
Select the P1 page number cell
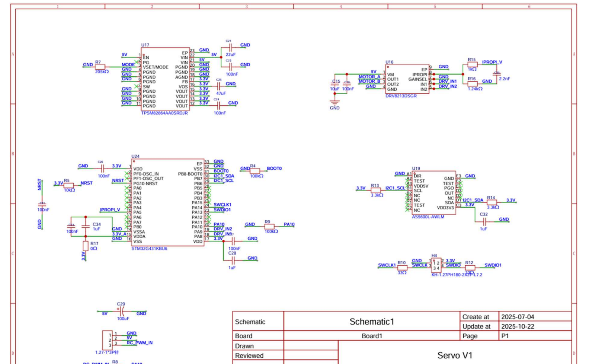535,336
